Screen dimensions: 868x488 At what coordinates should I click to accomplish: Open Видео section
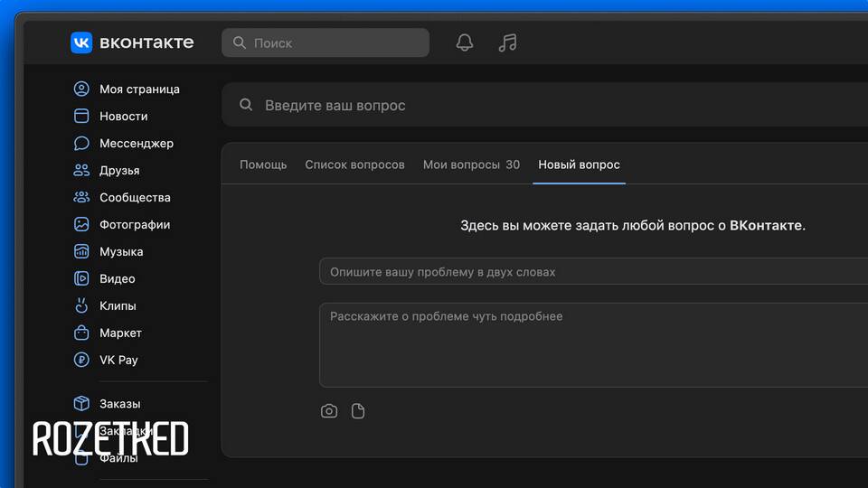point(118,279)
